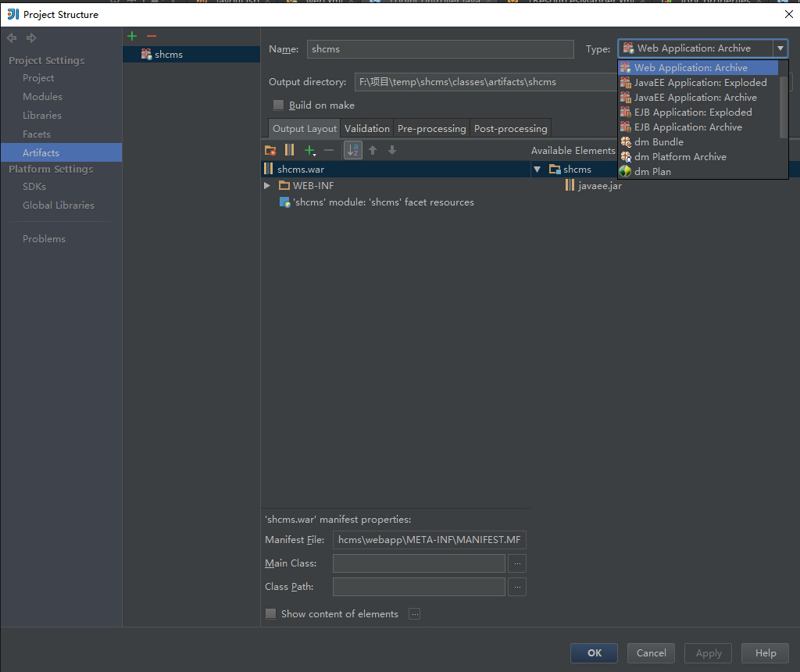800x672 pixels.
Task: Click the Output directory field
Action: coord(486,81)
